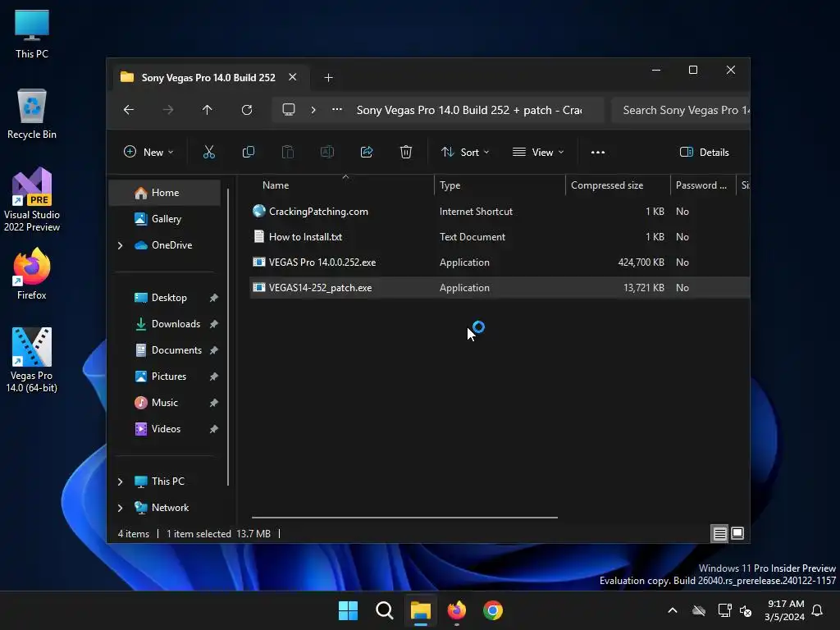This screenshot has height=630, width=840.
Task: Click Firefox icon in taskbar
Action: point(457,610)
